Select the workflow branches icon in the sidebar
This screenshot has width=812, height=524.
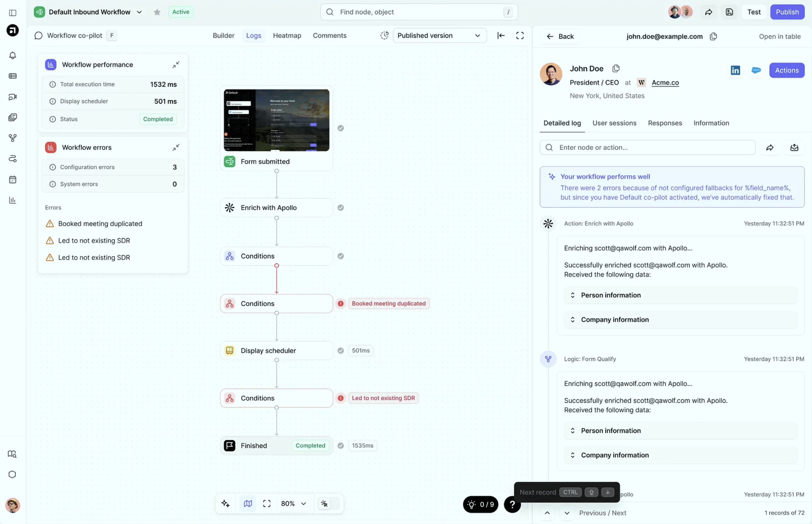click(13, 138)
